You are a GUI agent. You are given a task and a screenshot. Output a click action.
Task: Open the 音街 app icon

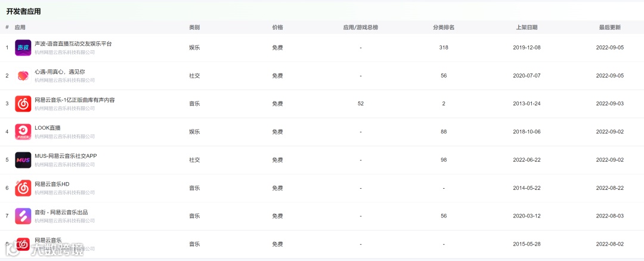[23, 216]
